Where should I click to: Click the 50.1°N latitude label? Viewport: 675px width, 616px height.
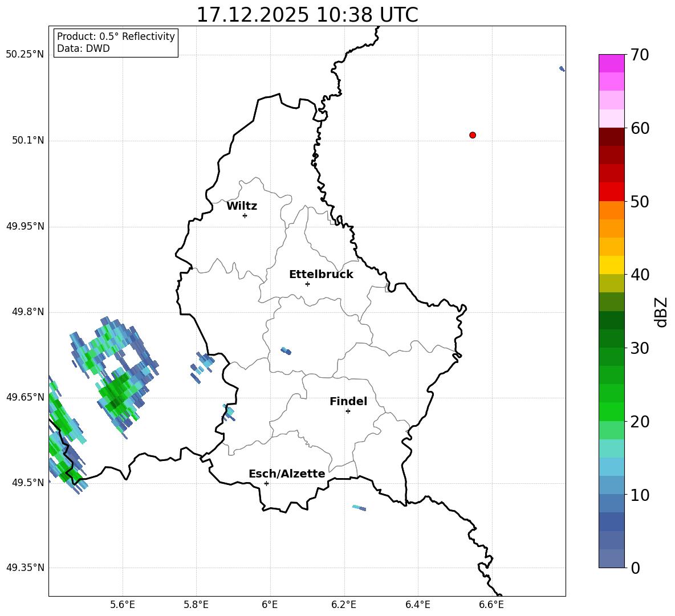28,140
